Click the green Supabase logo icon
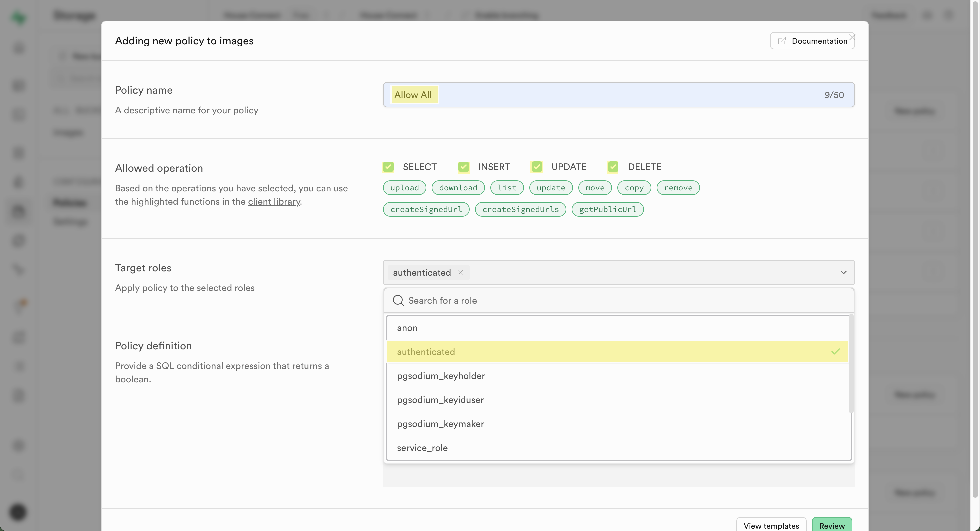Screen dimensions: 980x531 click(x=18, y=17)
